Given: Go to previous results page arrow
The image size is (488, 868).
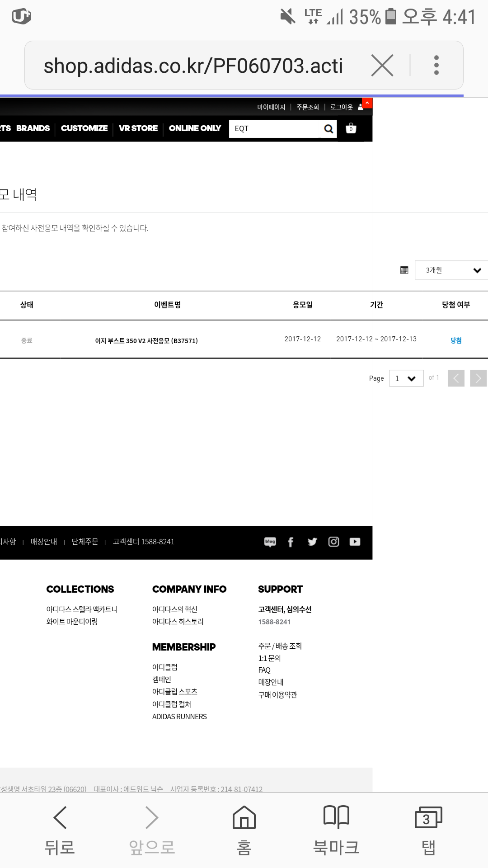Looking at the screenshot, I should [x=456, y=378].
